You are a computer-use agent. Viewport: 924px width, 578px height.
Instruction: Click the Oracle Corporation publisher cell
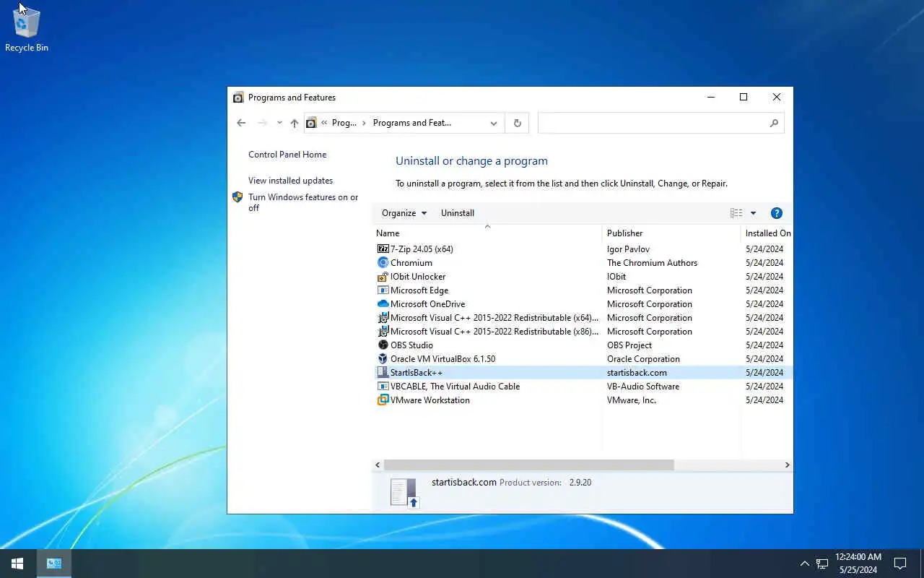[643, 359]
